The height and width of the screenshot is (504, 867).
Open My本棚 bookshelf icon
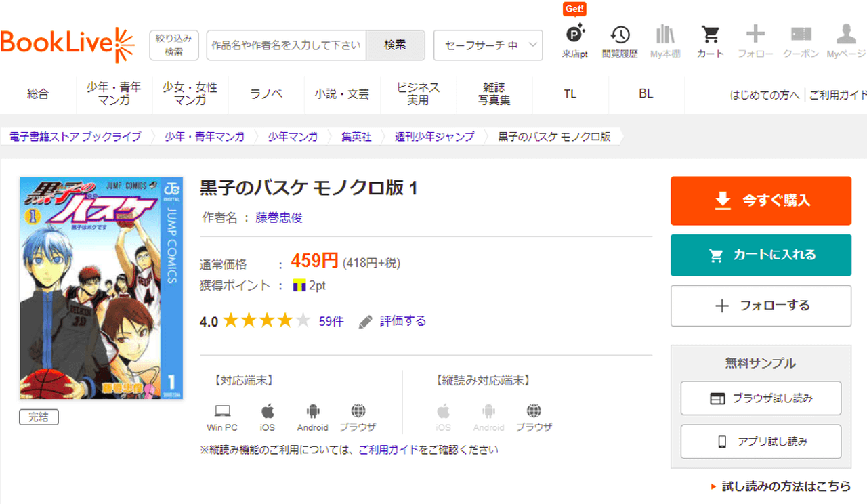(x=665, y=40)
